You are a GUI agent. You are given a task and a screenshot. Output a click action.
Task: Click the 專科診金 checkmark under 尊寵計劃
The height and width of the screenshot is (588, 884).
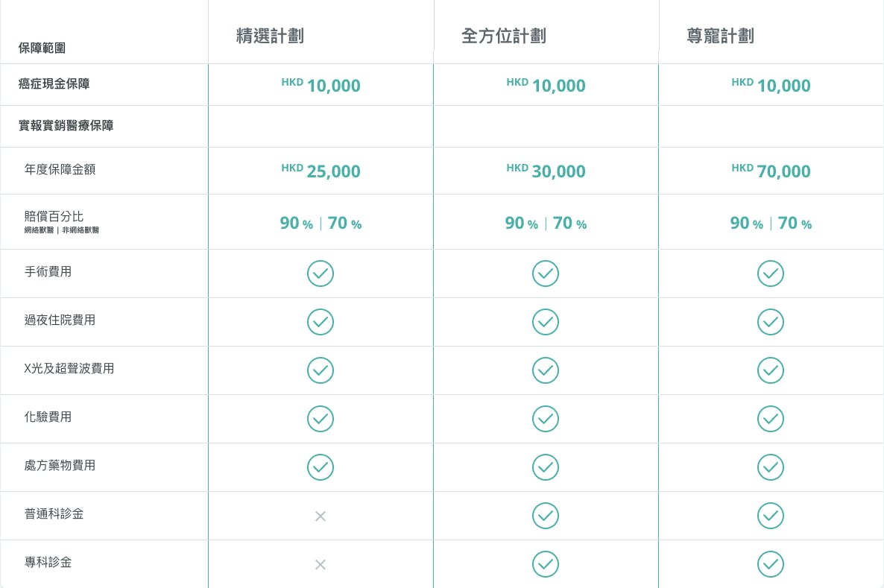click(770, 564)
